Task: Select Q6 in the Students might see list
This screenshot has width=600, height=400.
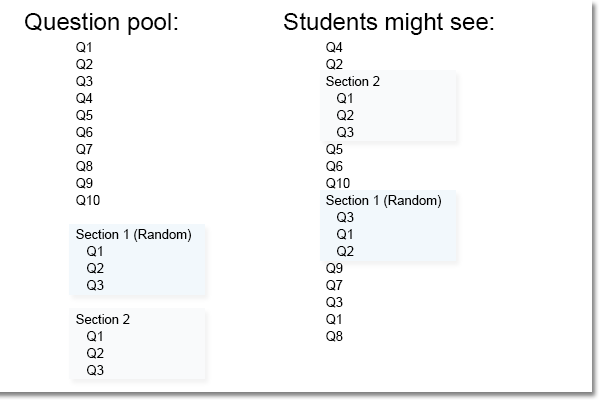Action: [334, 166]
